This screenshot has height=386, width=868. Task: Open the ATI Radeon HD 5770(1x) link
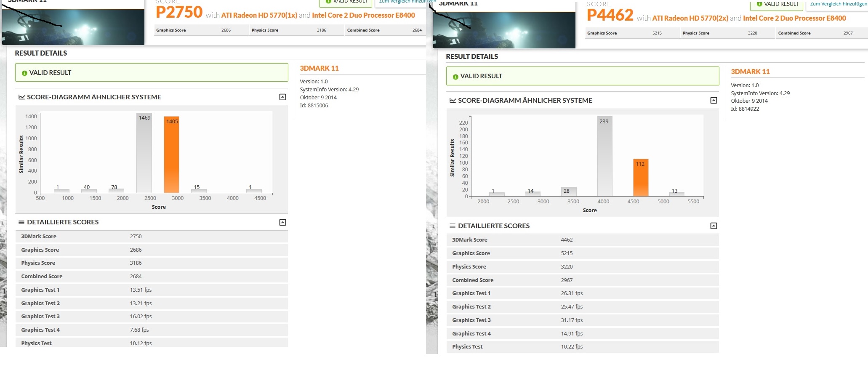[259, 15]
